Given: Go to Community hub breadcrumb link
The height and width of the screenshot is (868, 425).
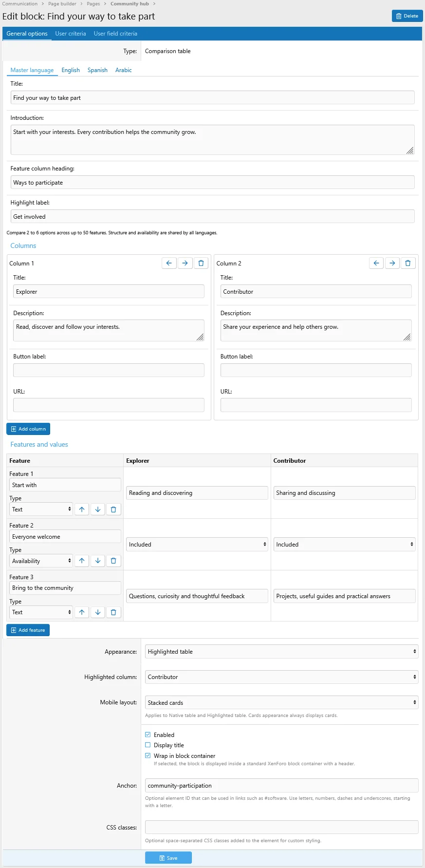Looking at the screenshot, I should coord(129,4).
